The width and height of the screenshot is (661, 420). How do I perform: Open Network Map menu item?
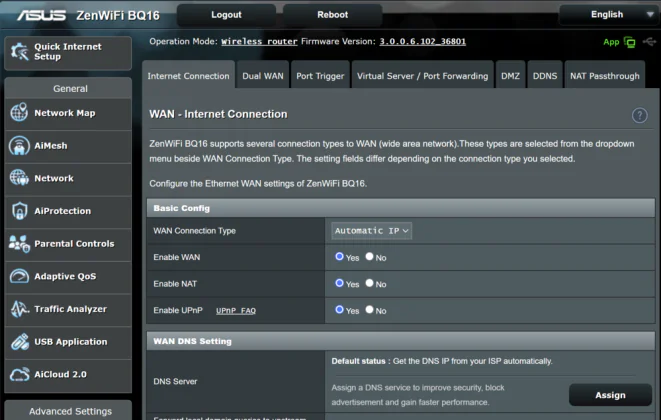[x=68, y=113]
